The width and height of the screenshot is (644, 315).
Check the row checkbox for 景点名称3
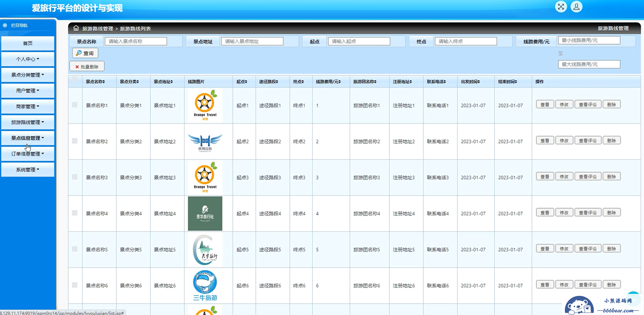coord(74,177)
